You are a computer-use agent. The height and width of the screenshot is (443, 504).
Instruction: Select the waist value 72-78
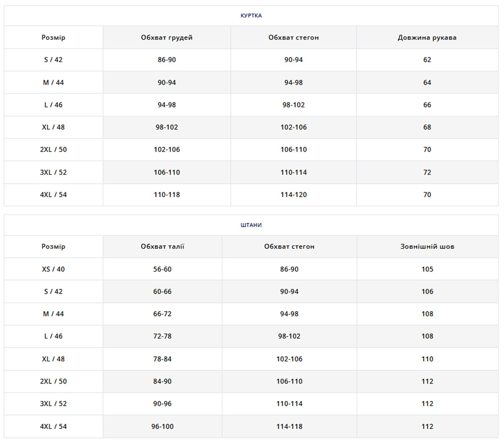[x=162, y=337]
